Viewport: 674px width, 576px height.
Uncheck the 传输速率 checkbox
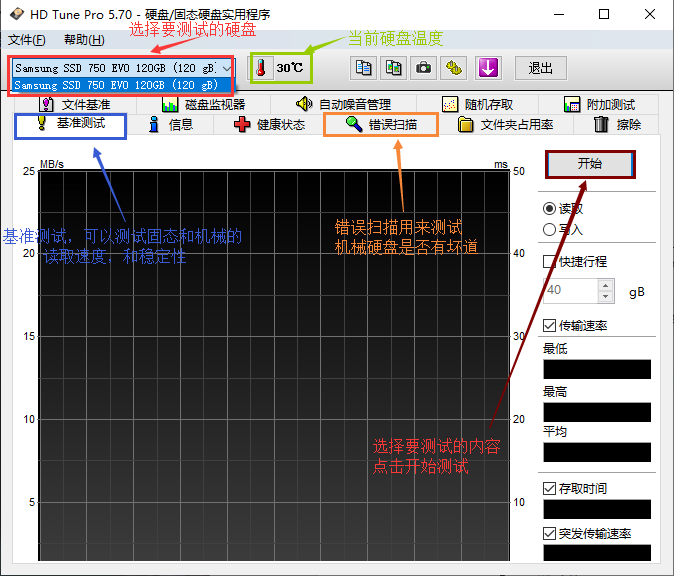click(x=549, y=325)
